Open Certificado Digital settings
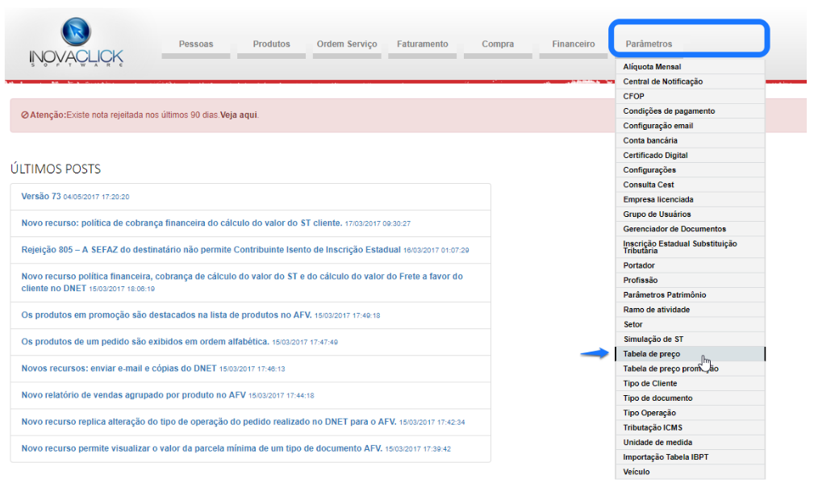839x504 pixels. click(x=655, y=156)
